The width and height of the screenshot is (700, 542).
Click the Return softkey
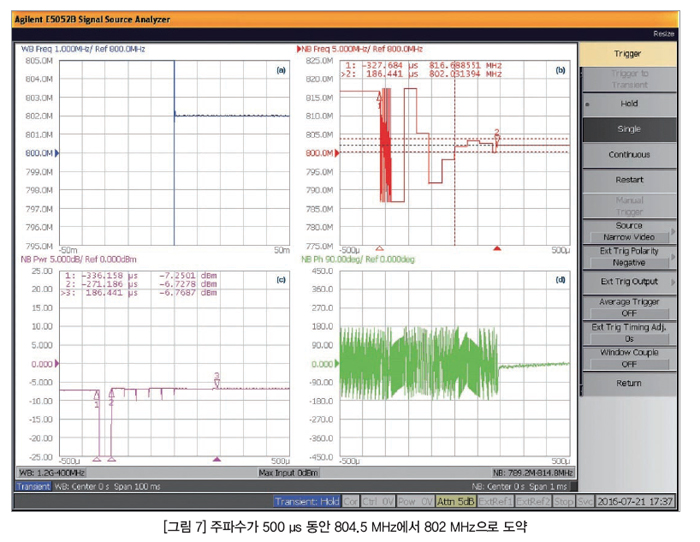pos(629,384)
